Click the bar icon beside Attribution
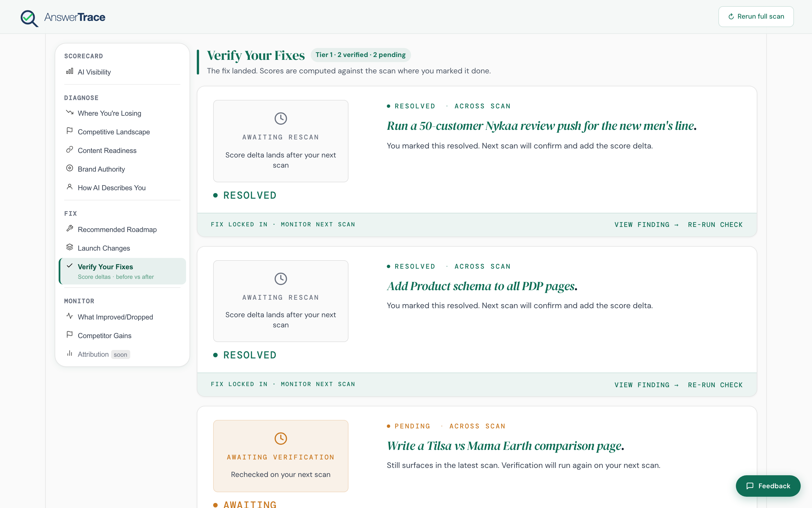The image size is (812, 508). point(69,353)
